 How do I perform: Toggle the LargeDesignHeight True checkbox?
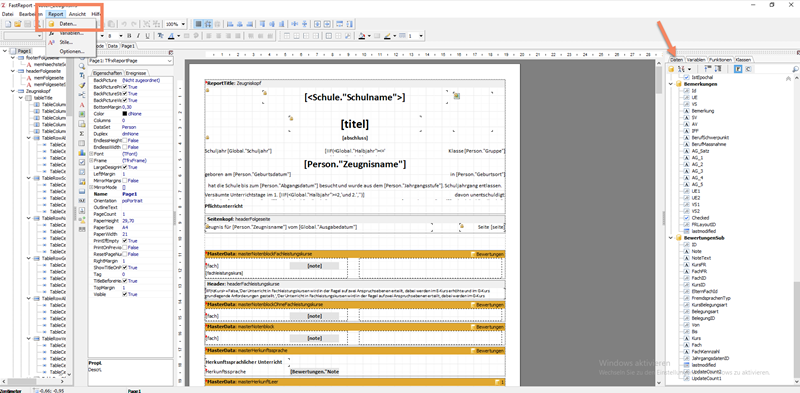(124, 167)
